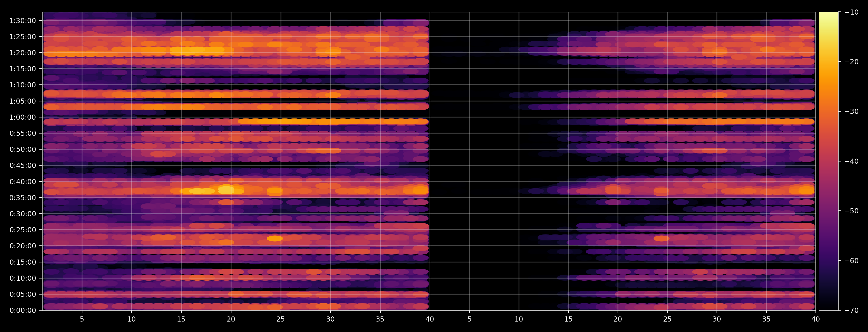Select the 0:55:00 time tick label
This screenshot has height=332, width=868.
(23, 133)
